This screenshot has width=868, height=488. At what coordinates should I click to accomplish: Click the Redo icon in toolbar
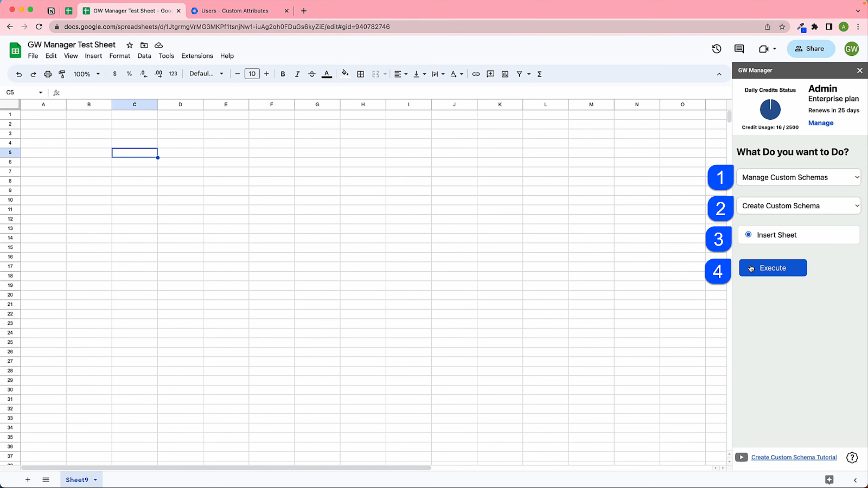click(x=33, y=74)
